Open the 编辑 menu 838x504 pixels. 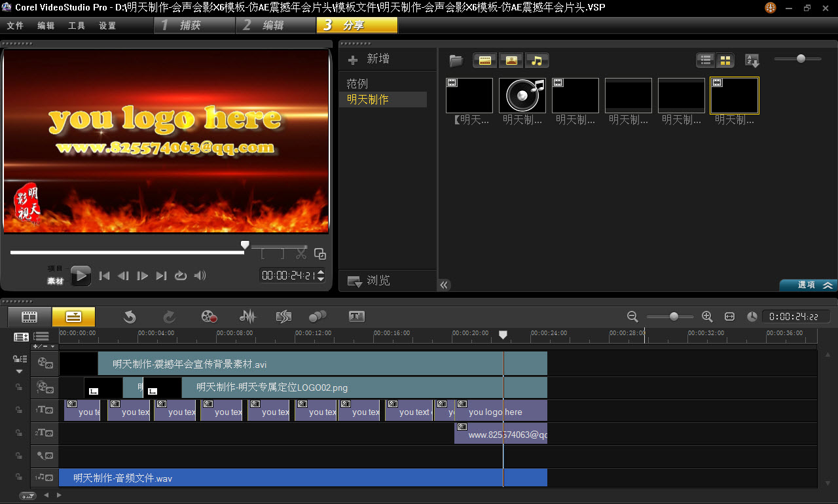pos(46,26)
